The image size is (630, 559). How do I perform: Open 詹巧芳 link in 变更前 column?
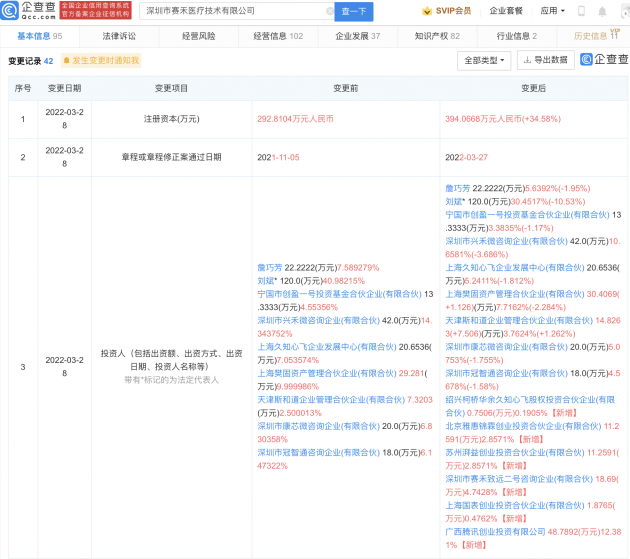click(269, 268)
